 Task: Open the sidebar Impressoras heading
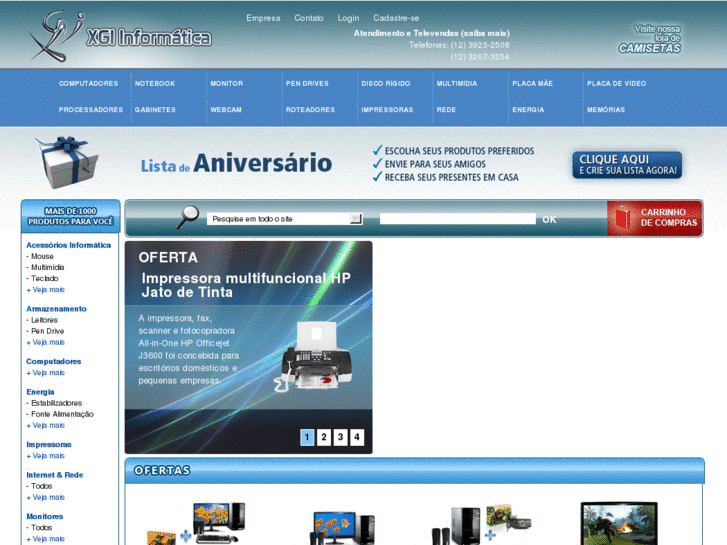pos(49,444)
